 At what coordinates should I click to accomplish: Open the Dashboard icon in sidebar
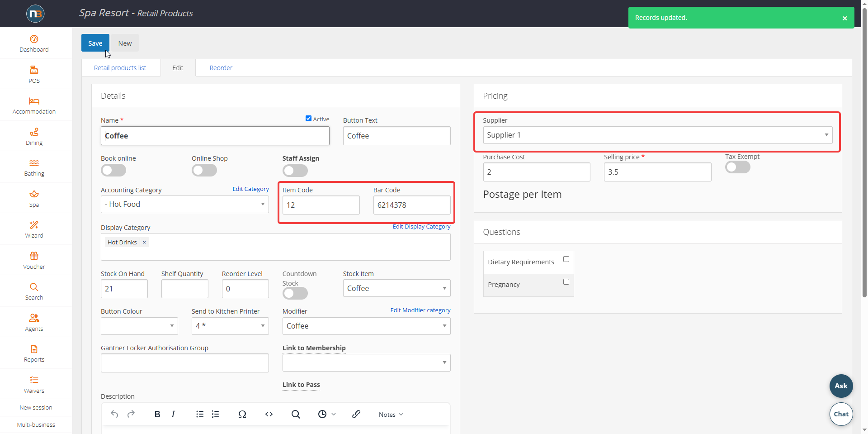click(x=34, y=39)
